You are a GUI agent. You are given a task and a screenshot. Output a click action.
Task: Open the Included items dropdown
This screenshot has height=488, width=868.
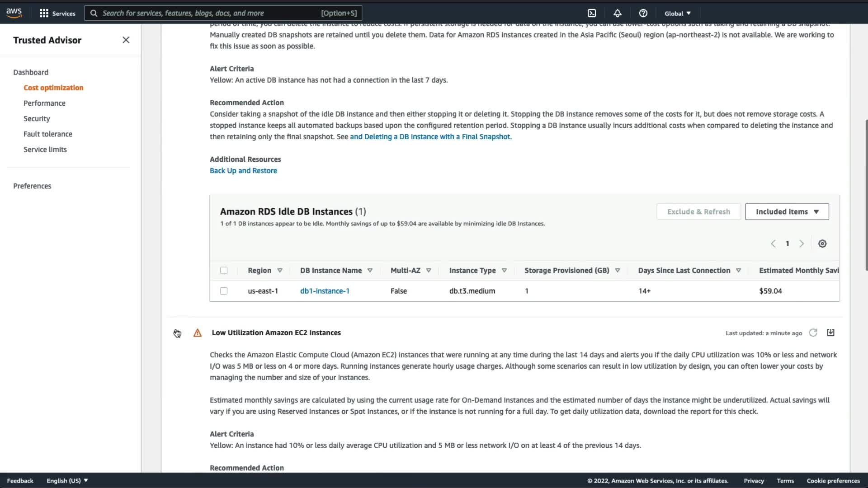coord(787,211)
